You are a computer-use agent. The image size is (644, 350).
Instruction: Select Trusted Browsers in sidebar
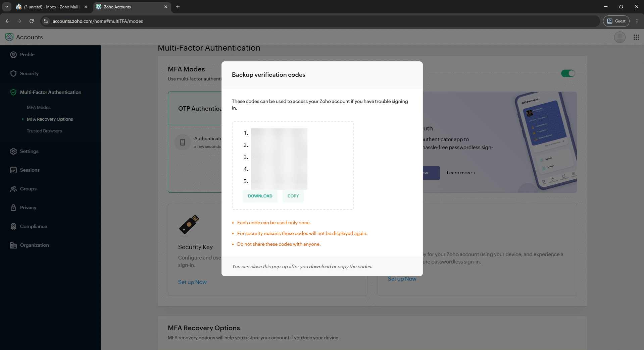[44, 131]
